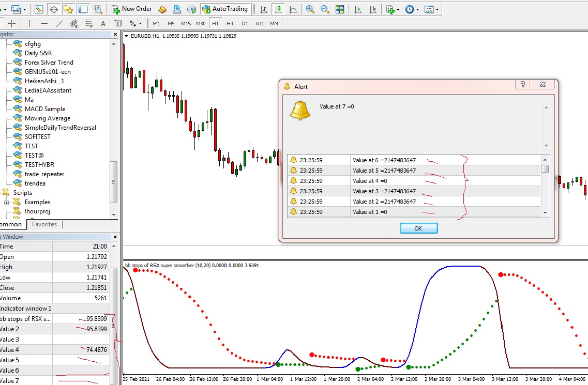Switch to the Common tab in Navigator
The height and width of the screenshot is (385, 588).
11,224
